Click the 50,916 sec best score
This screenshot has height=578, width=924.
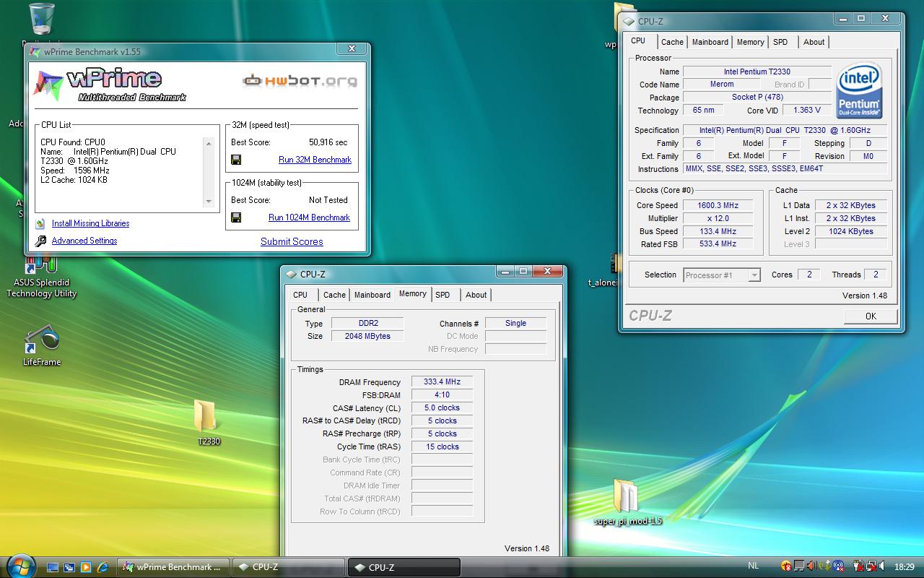(328, 142)
